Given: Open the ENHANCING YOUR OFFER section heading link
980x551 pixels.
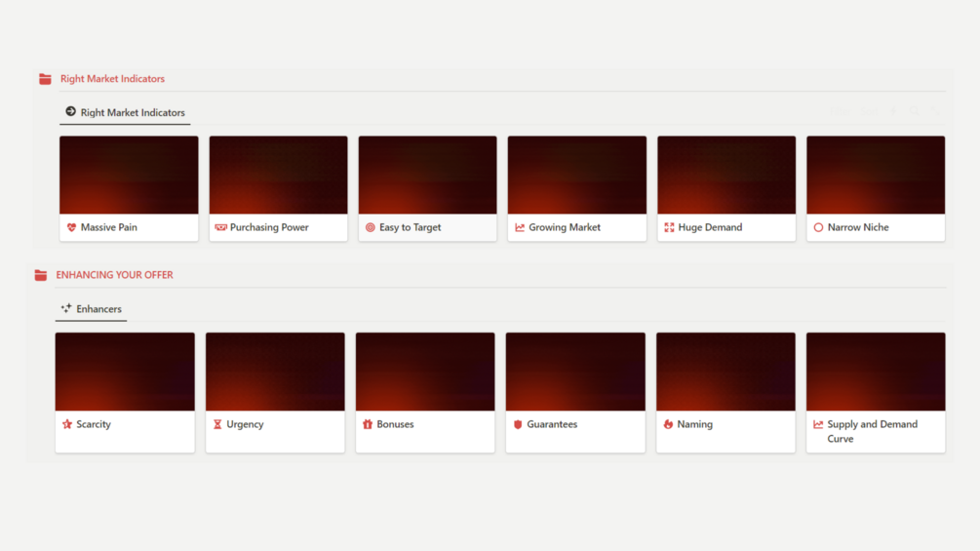Looking at the screenshot, I should [114, 275].
